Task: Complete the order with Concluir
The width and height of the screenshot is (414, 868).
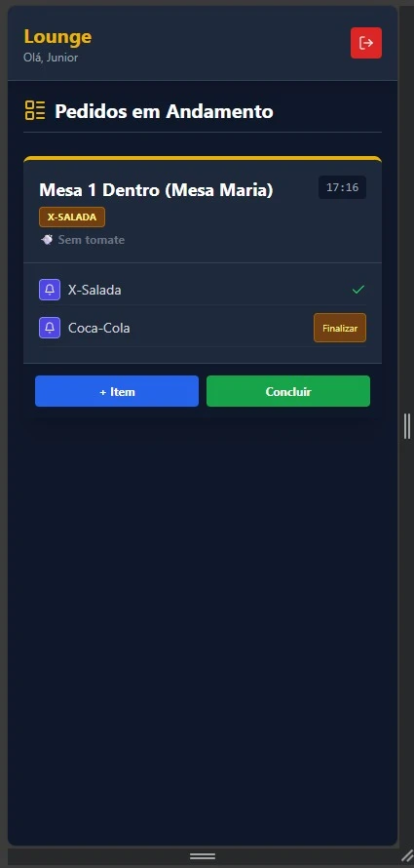Action: pyautogui.click(x=288, y=391)
